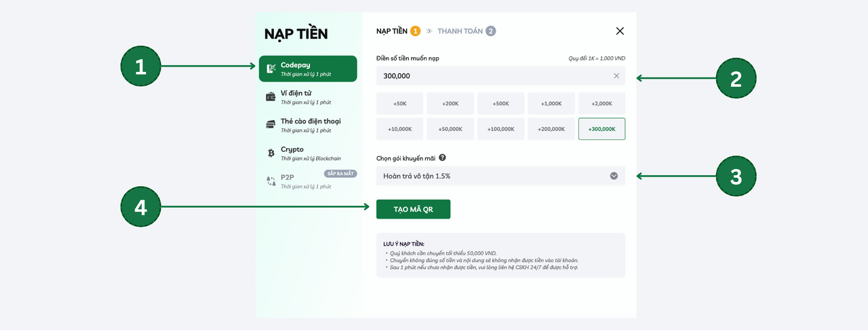Image resolution: width=868 pixels, height=330 pixels.
Task: Select the +300,000K amount option
Action: 601,129
